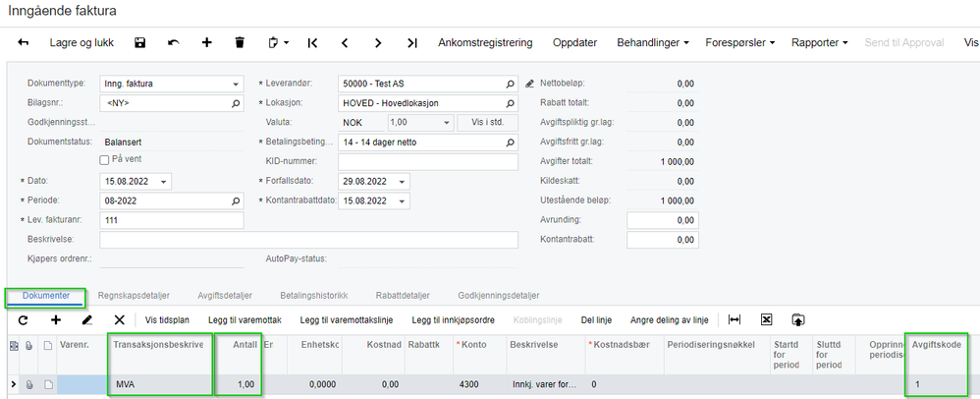Add a new invoice with plus icon
This screenshot has height=399, width=980.
click(x=207, y=42)
